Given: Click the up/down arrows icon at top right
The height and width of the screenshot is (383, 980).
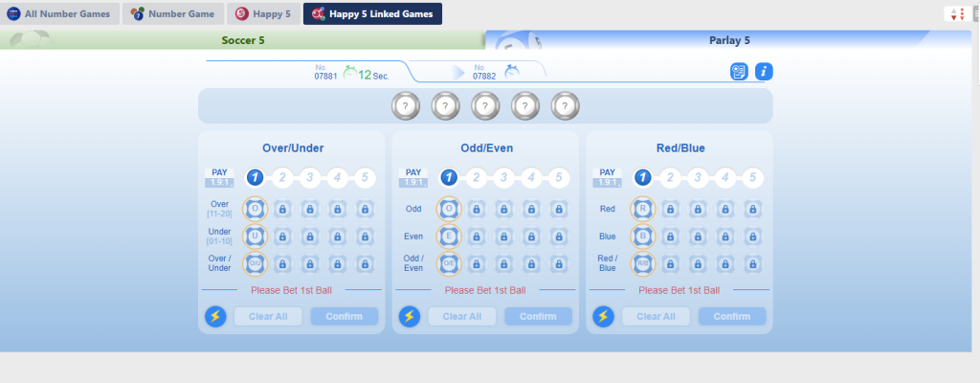Looking at the screenshot, I should coord(957,13).
